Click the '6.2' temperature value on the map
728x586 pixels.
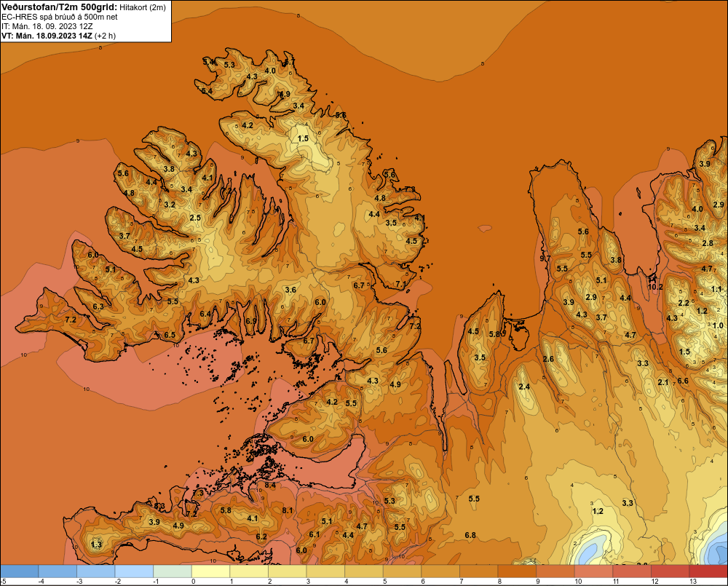click(261, 536)
